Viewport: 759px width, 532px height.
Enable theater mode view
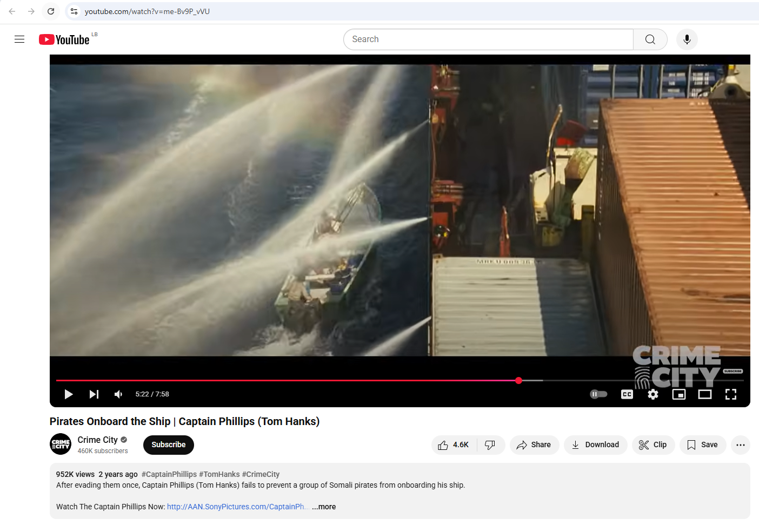click(705, 394)
